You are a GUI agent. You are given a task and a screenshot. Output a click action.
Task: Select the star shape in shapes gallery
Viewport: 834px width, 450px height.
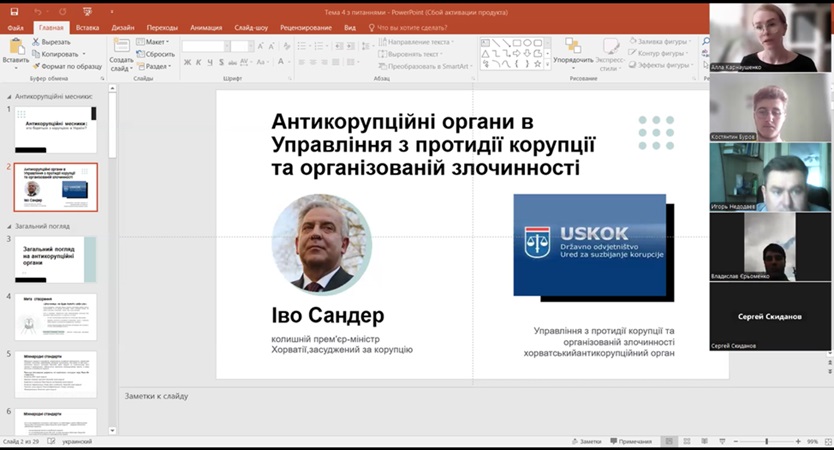(x=538, y=64)
